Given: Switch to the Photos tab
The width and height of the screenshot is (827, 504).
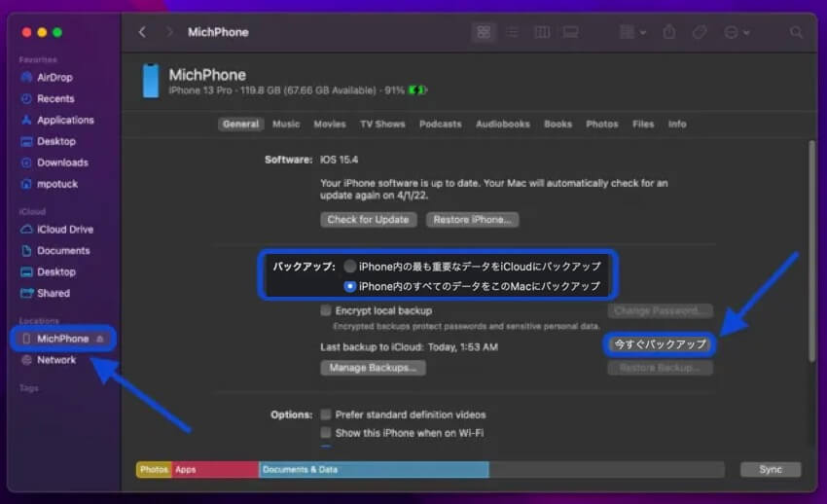Looking at the screenshot, I should [602, 124].
